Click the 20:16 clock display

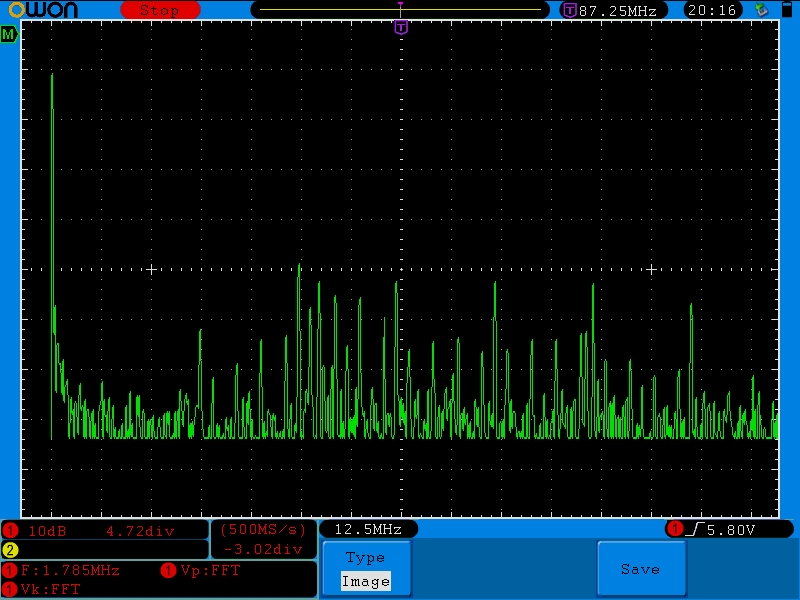pos(712,10)
